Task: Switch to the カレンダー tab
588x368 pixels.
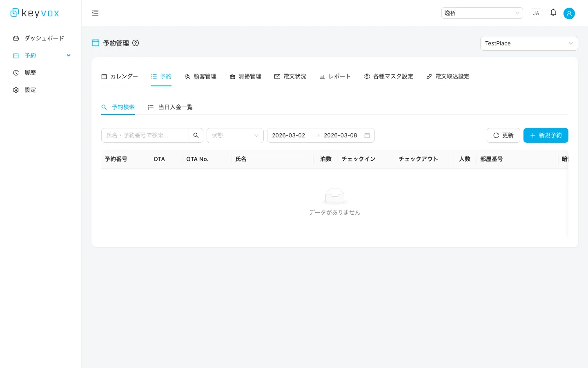Action: pos(120,76)
